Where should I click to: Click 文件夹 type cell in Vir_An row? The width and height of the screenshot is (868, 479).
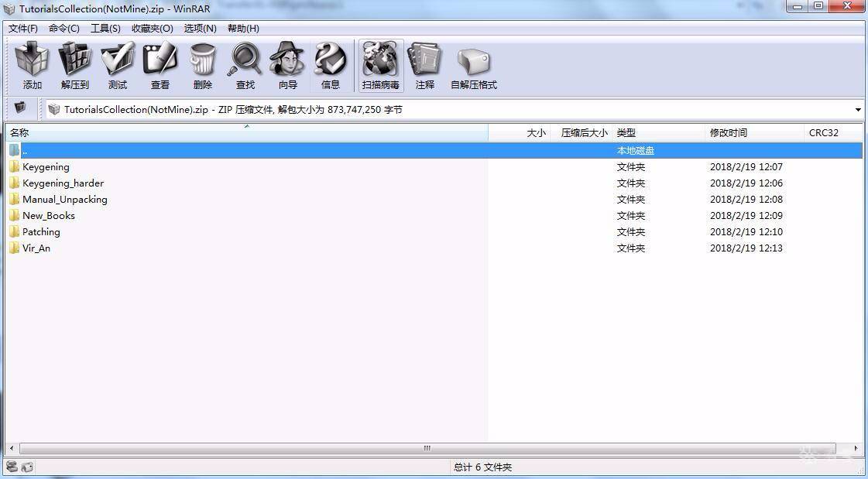pos(631,248)
